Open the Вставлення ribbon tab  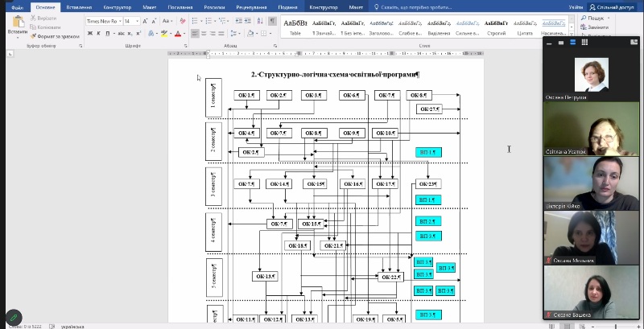(79, 6)
